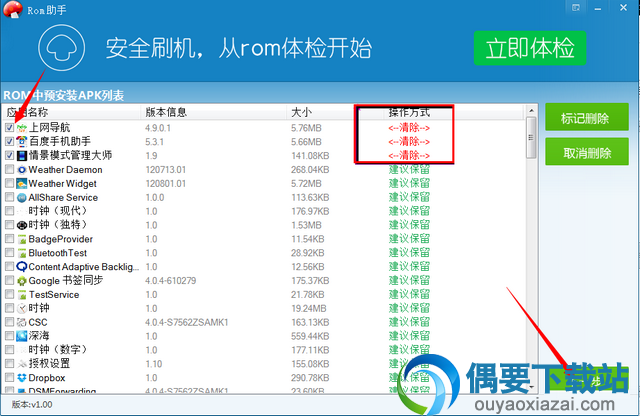Click the <--清除--> status for 百度手机助手
This screenshot has width=640, height=416.
point(409,142)
